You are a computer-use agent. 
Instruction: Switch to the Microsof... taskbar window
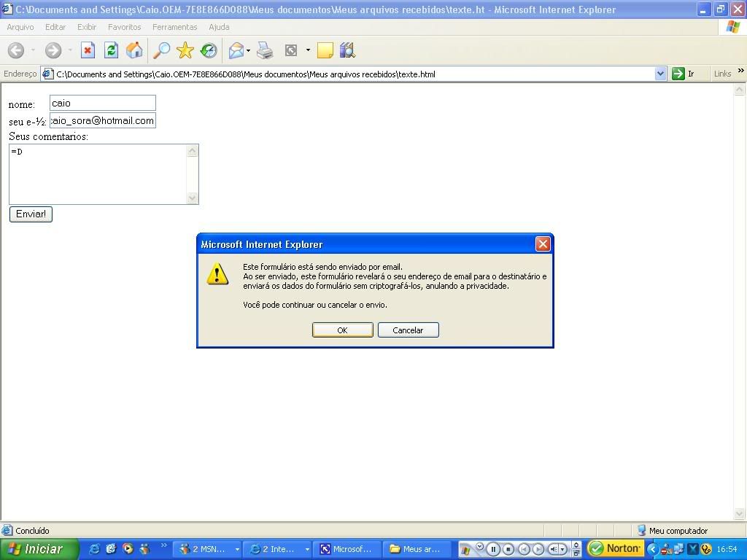point(348,549)
